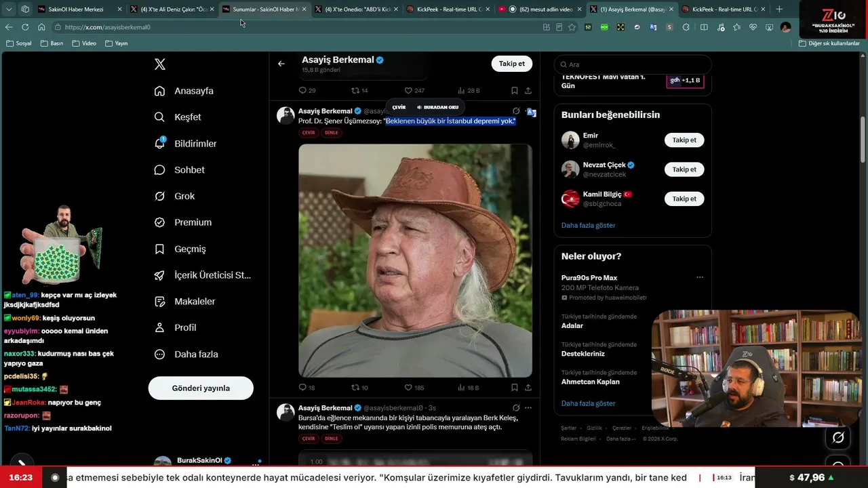Open Premium from the sidebar
The height and width of the screenshot is (488, 868).
[x=183, y=222]
